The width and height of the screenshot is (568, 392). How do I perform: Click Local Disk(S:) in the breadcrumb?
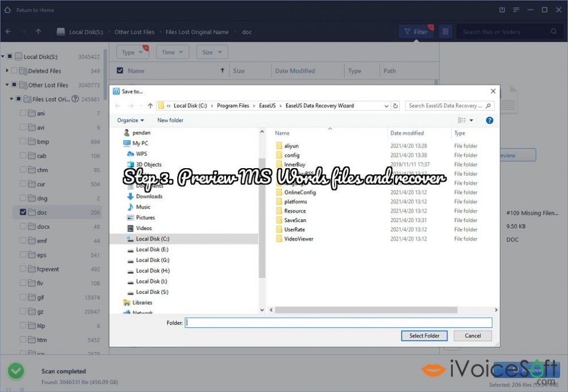(x=86, y=32)
